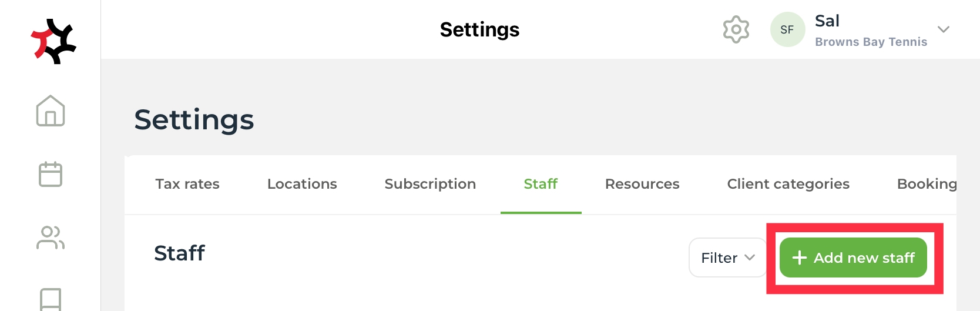Open the Filter dropdown
980x311 pixels.
point(727,258)
